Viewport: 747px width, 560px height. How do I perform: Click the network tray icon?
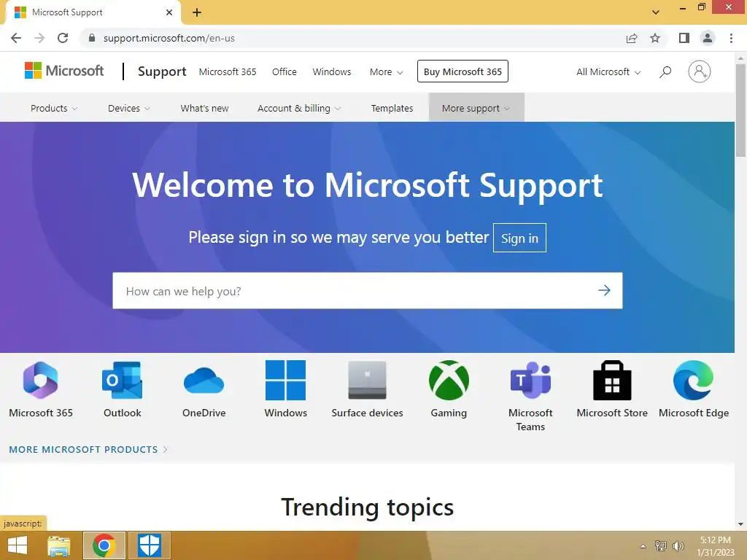[660, 545]
